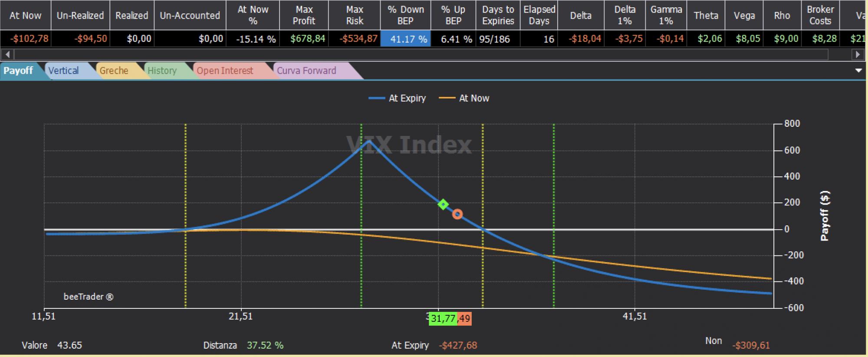868x357 pixels.
Task: Open the Open Interest tab
Action: [225, 71]
